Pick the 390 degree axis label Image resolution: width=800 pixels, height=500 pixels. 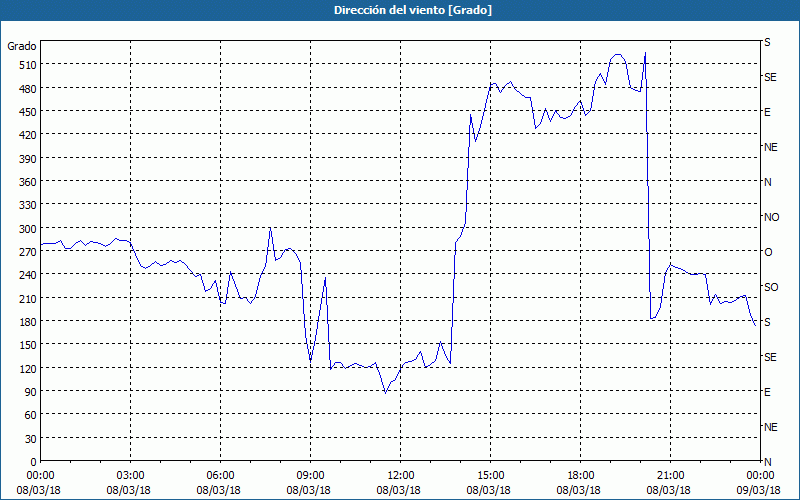tap(28, 159)
